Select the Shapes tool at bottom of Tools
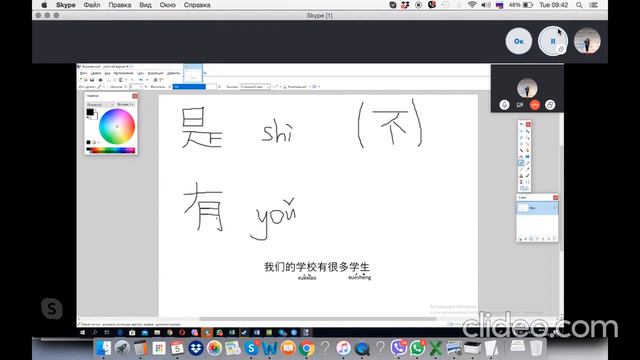640x360 pixels. (524, 188)
